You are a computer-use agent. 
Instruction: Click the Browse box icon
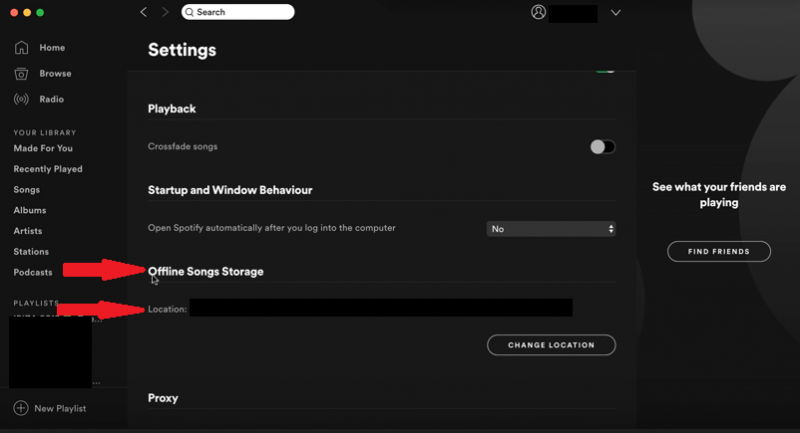point(21,74)
